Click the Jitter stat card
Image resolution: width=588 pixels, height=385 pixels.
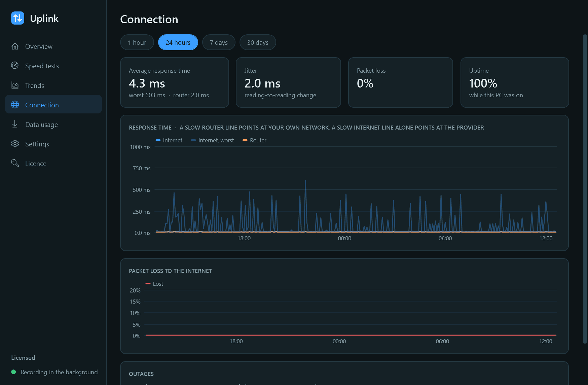pos(288,82)
